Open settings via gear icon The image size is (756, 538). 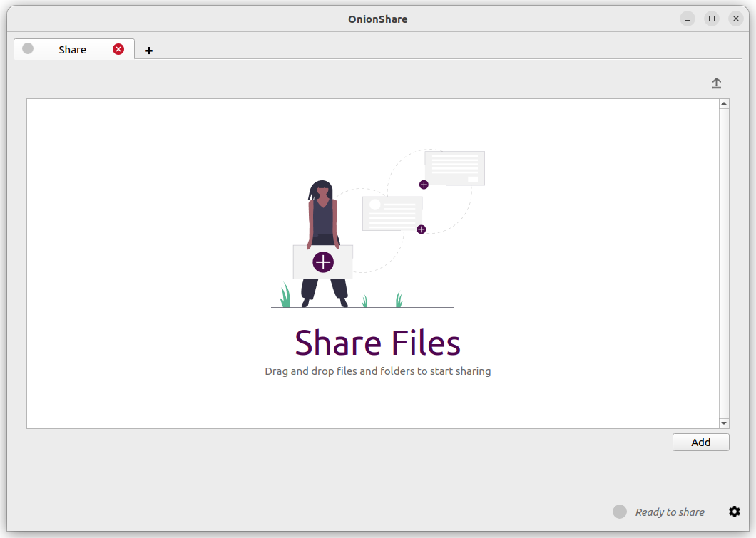click(735, 512)
